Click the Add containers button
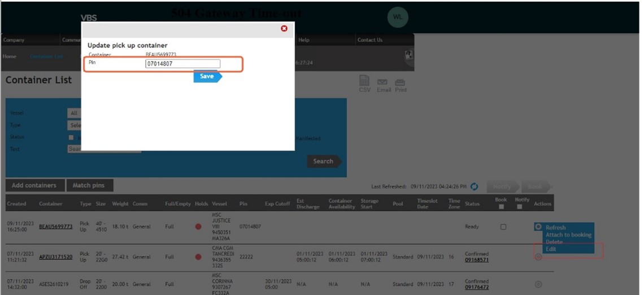The height and width of the screenshot is (295, 644). pyautogui.click(x=34, y=185)
